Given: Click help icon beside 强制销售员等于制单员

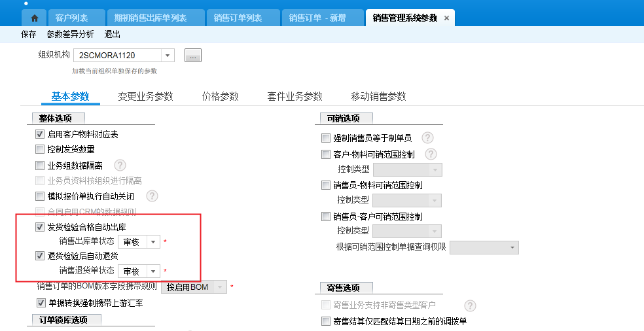Looking at the screenshot, I should point(427,137).
